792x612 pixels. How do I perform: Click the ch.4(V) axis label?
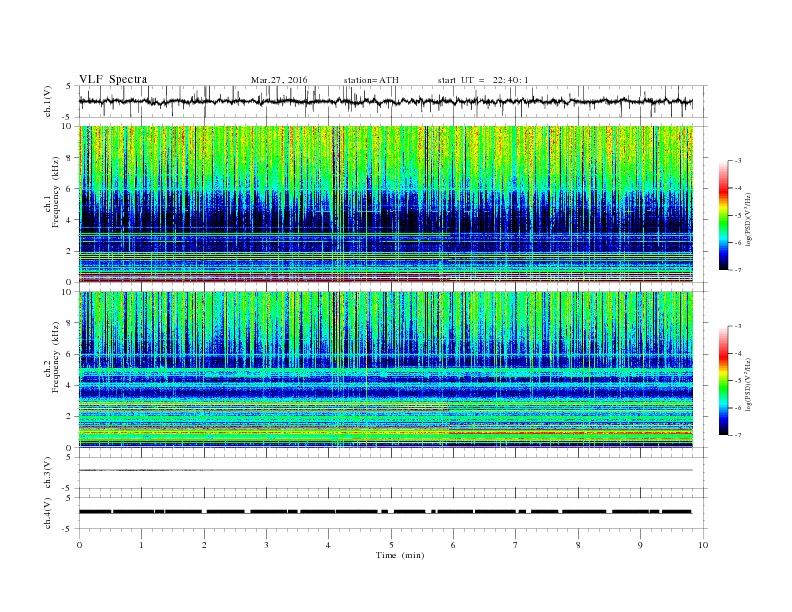[x=47, y=513]
